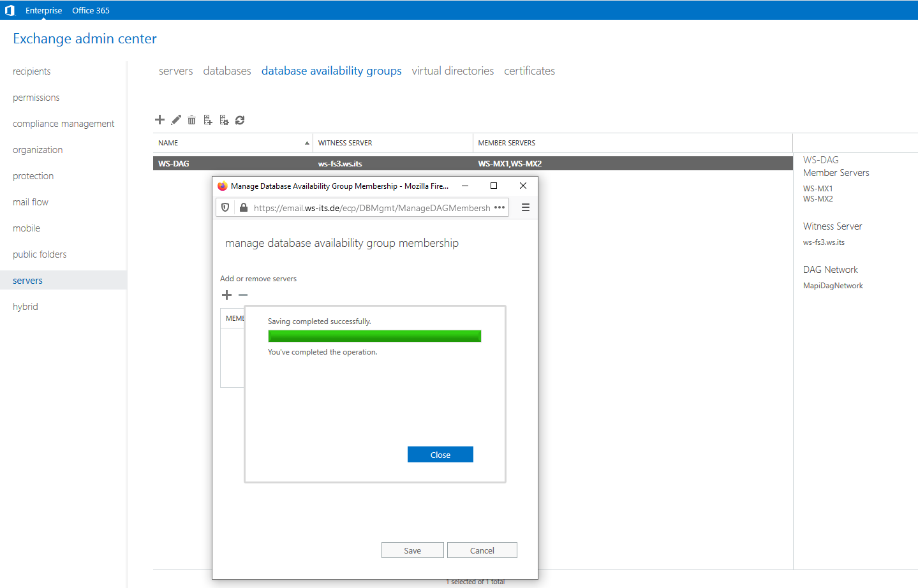Screen dimensions: 918x588
Task: Open the page actions three-dot menu
Action: tap(500, 207)
